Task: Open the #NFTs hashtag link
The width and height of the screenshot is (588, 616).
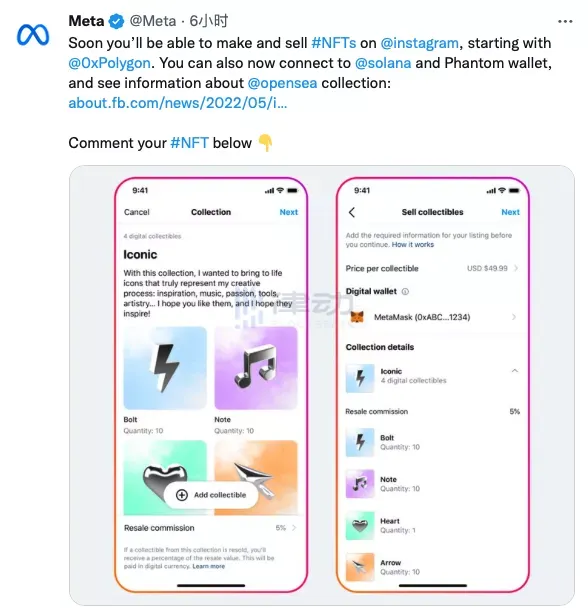Action: [x=333, y=43]
